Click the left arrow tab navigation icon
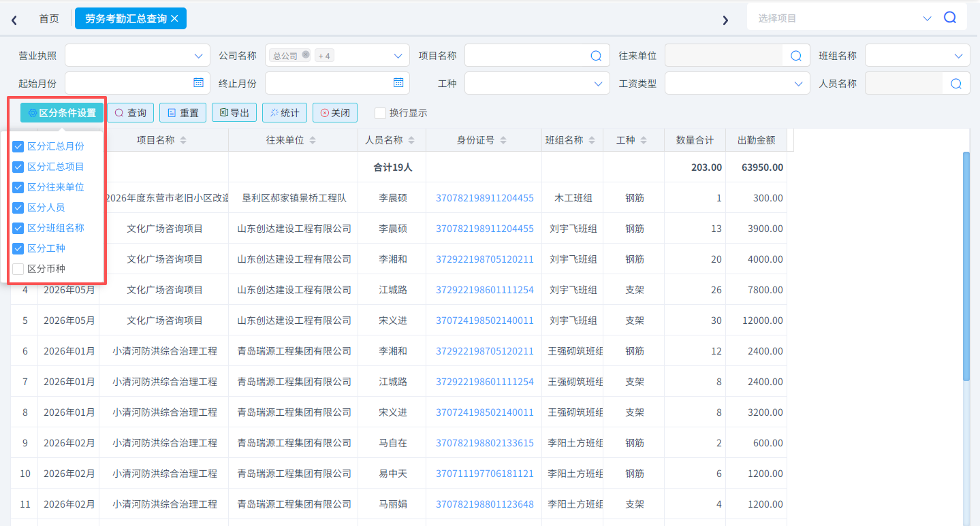This screenshot has height=526, width=980. 14,20
